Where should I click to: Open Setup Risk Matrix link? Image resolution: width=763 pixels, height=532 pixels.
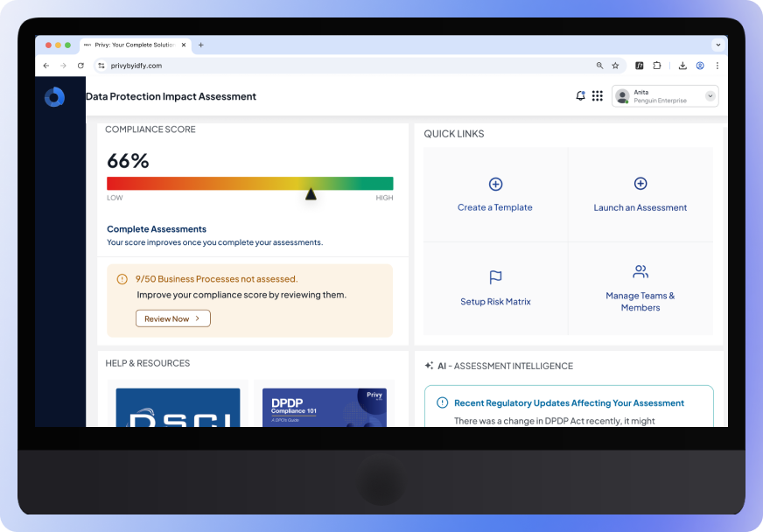[x=495, y=302]
